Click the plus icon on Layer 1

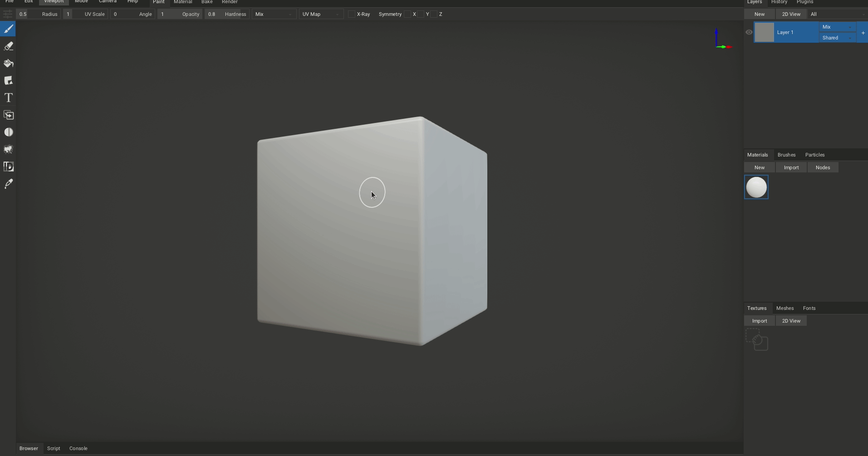(863, 33)
